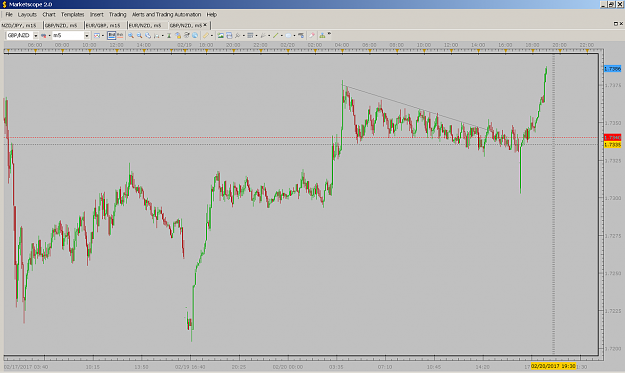Expand the grid list icon's dropdown arrow
The height and width of the screenshot is (373, 625).
(x=256, y=35)
